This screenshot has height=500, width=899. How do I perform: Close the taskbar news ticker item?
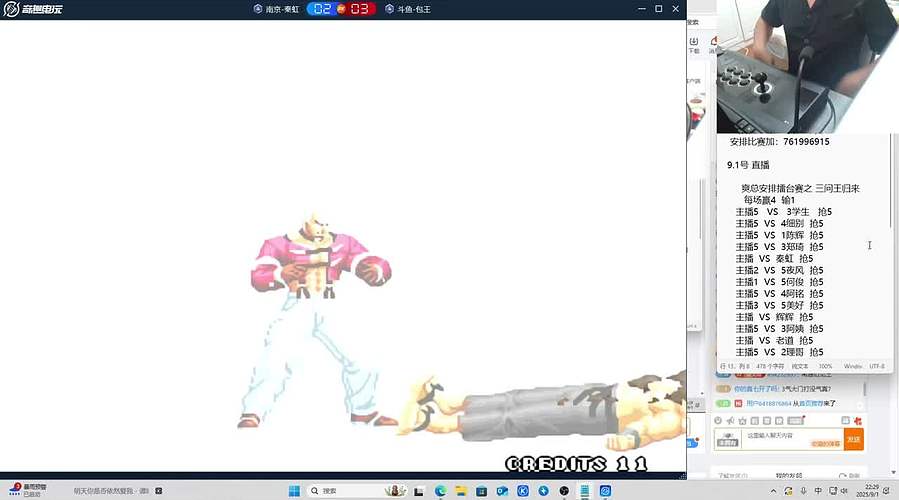pyautogui.click(x=159, y=491)
